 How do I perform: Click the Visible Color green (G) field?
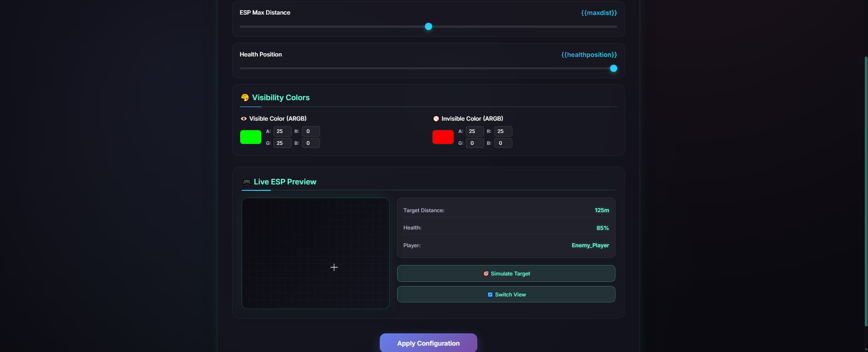pos(282,143)
